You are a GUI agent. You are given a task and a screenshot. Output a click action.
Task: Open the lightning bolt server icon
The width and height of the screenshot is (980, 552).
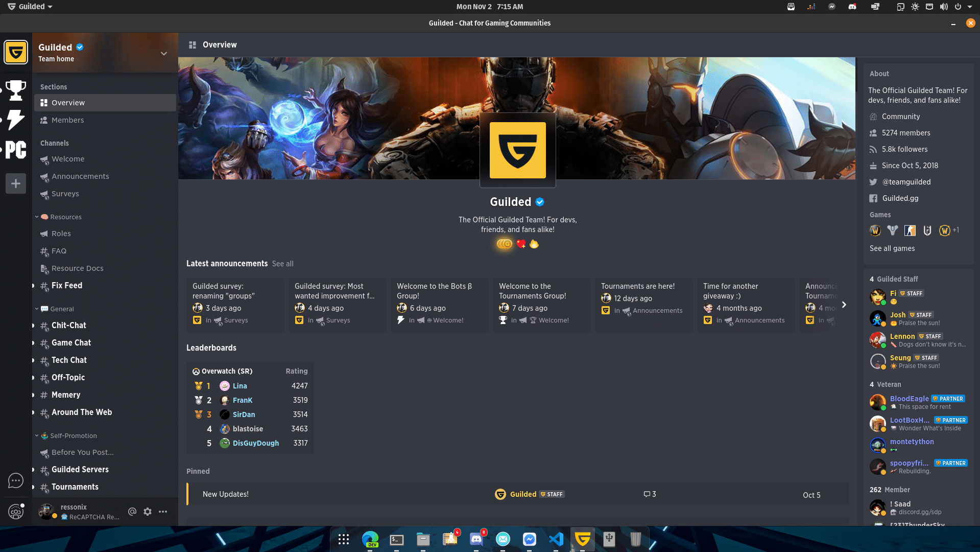coord(16,120)
